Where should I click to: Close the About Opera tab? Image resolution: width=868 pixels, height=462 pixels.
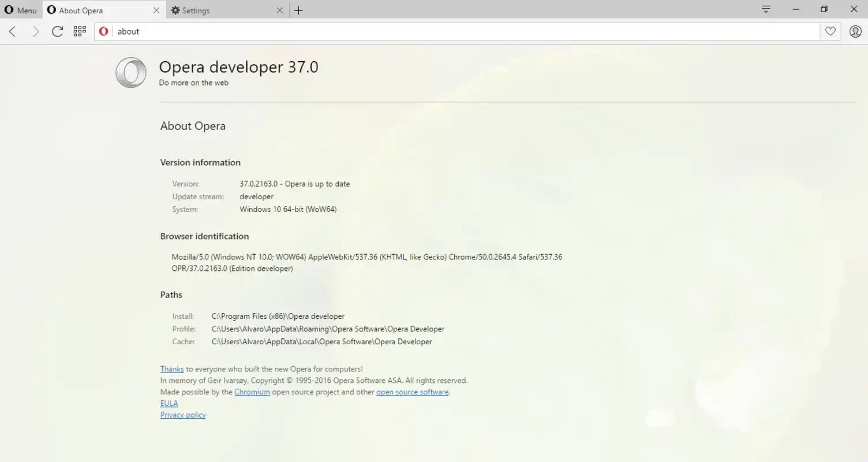(x=156, y=10)
